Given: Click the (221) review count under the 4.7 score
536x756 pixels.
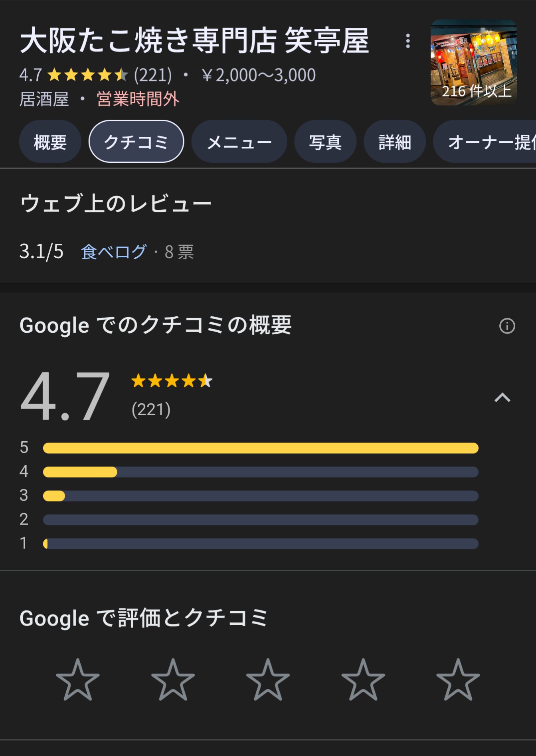Looking at the screenshot, I should [151, 410].
